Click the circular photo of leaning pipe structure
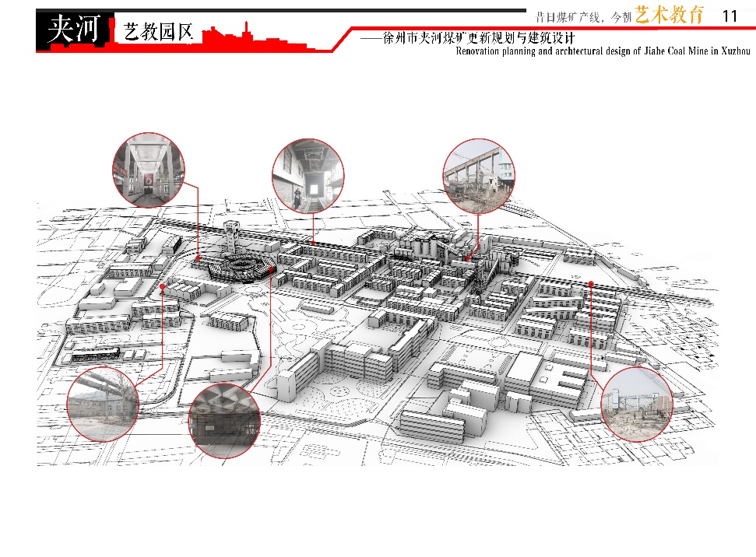The height and width of the screenshot is (557, 756). click(103, 405)
